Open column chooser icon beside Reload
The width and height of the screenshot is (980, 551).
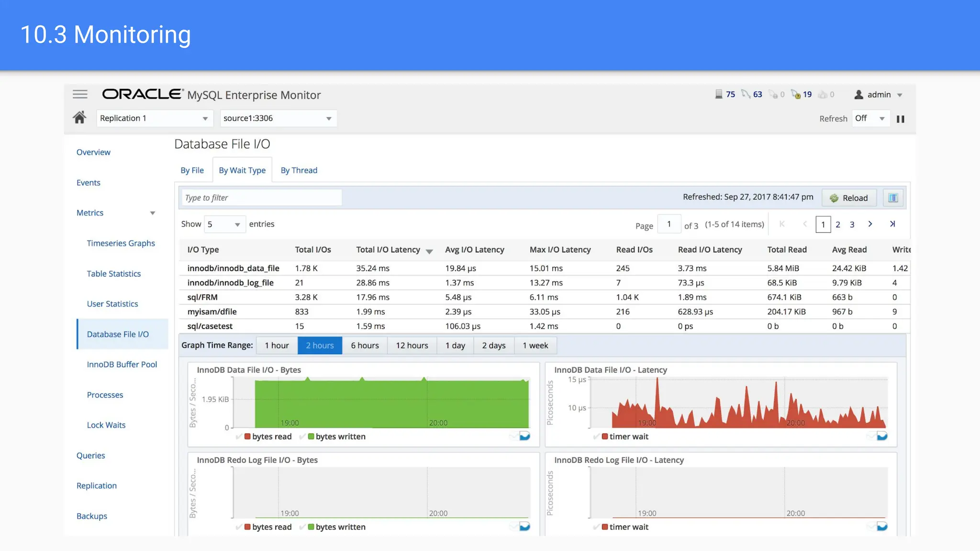click(x=893, y=198)
